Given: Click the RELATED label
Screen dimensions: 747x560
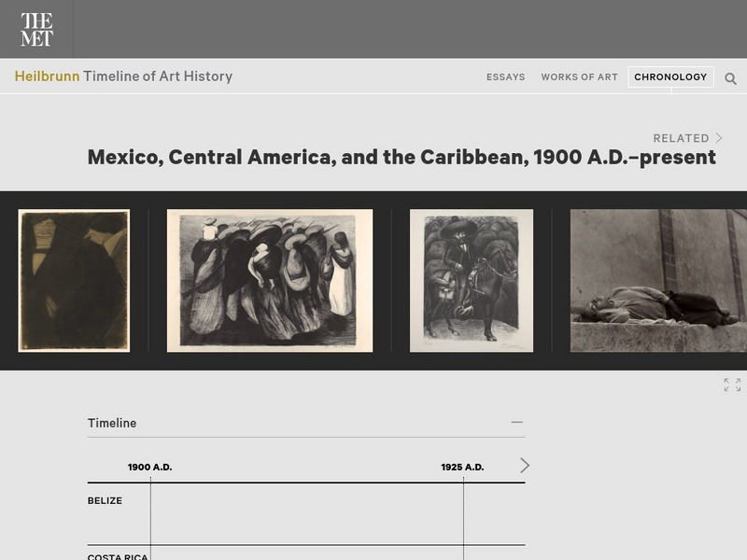Looking at the screenshot, I should [x=683, y=137].
